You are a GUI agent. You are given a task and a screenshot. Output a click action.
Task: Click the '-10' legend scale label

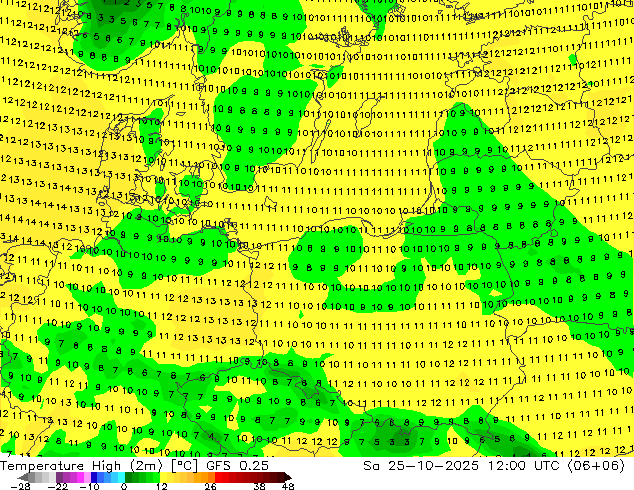[x=89, y=486]
